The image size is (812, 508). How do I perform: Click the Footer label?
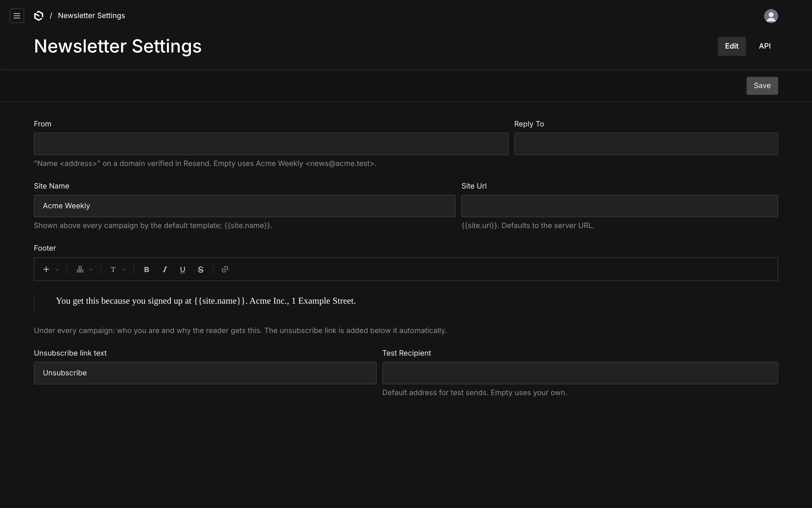pyautogui.click(x=45, y=248)
